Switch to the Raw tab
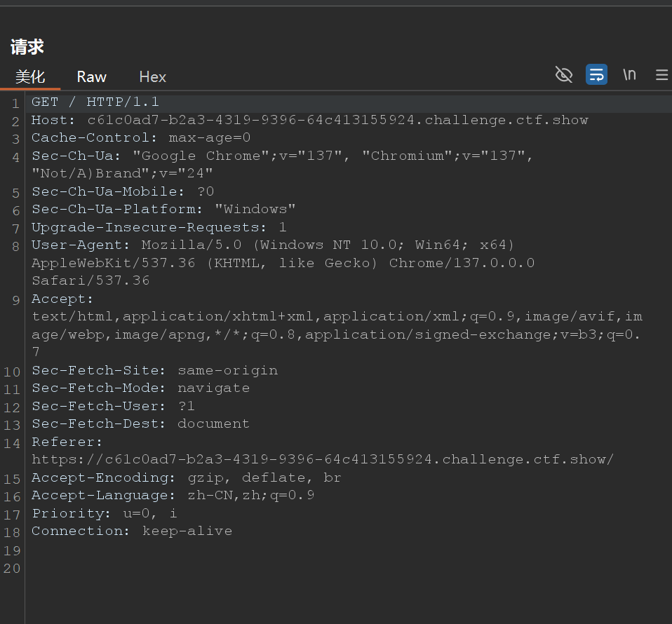 tap(91, 77)
